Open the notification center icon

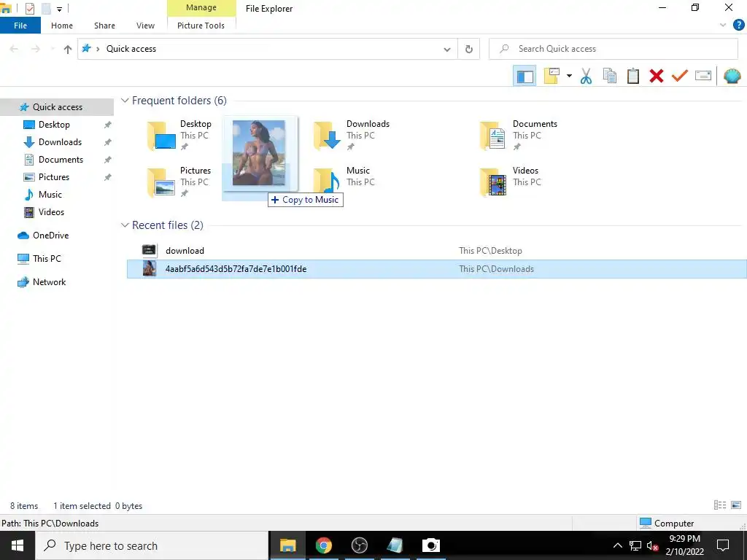point(723,545)
